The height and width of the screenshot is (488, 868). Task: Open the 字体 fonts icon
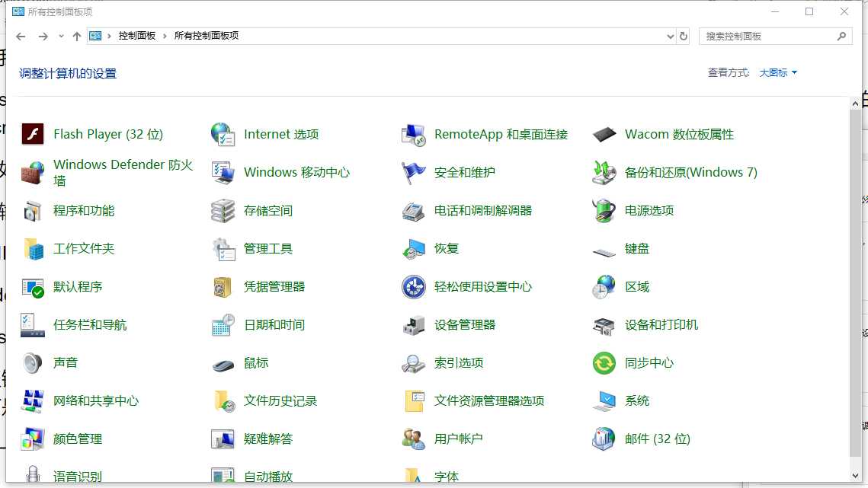(412, 475)
